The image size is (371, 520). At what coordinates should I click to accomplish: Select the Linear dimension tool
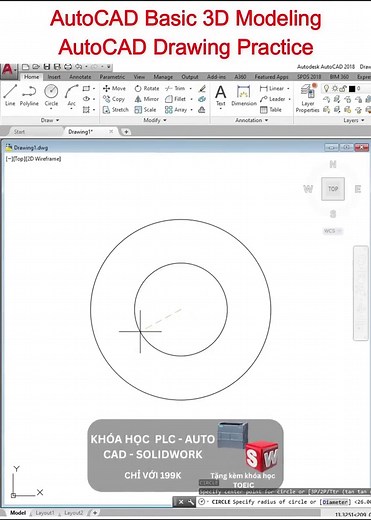coord(272,88)
